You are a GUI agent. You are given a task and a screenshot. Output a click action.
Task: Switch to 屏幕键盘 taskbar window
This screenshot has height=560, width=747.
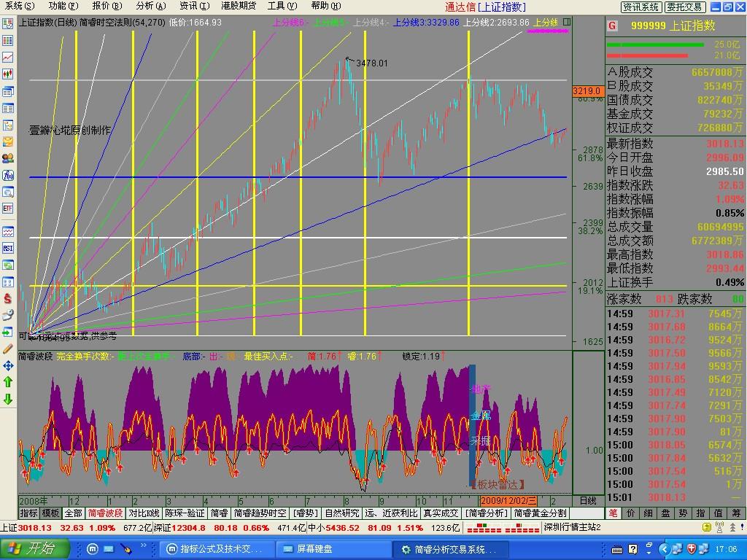click(333, 549)
